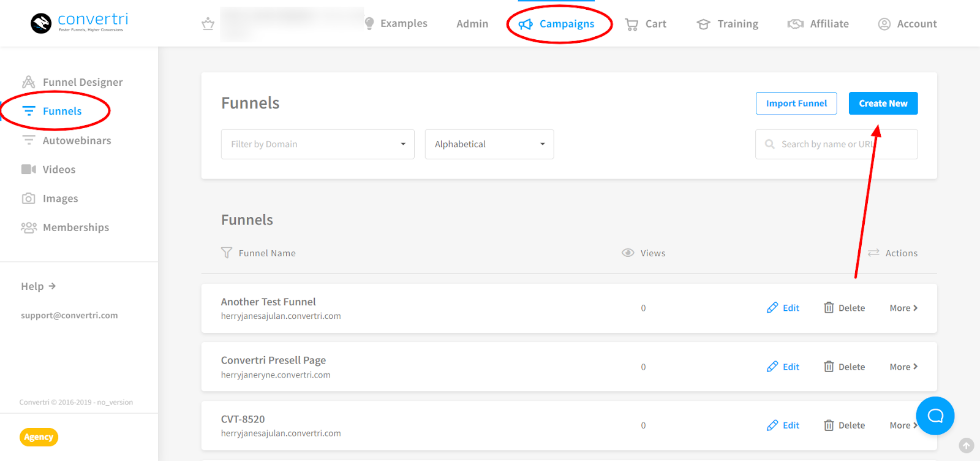Expand More options for Convertri Presell Page
The image size is (980, 461).
tap(903, 367)
